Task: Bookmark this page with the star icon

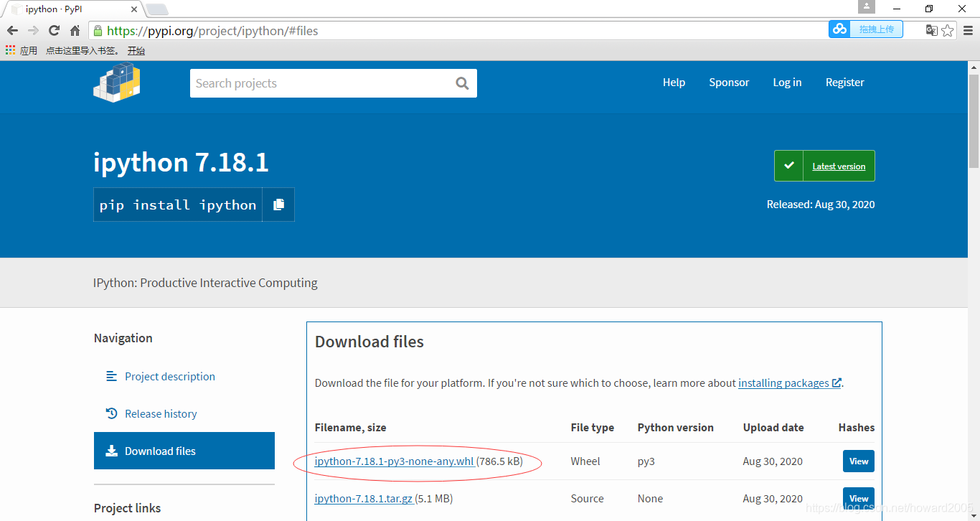Action: coord(948,30)
